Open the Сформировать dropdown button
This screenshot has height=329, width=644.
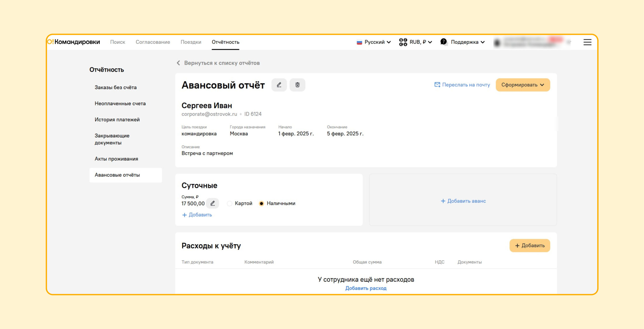[522, 85]
